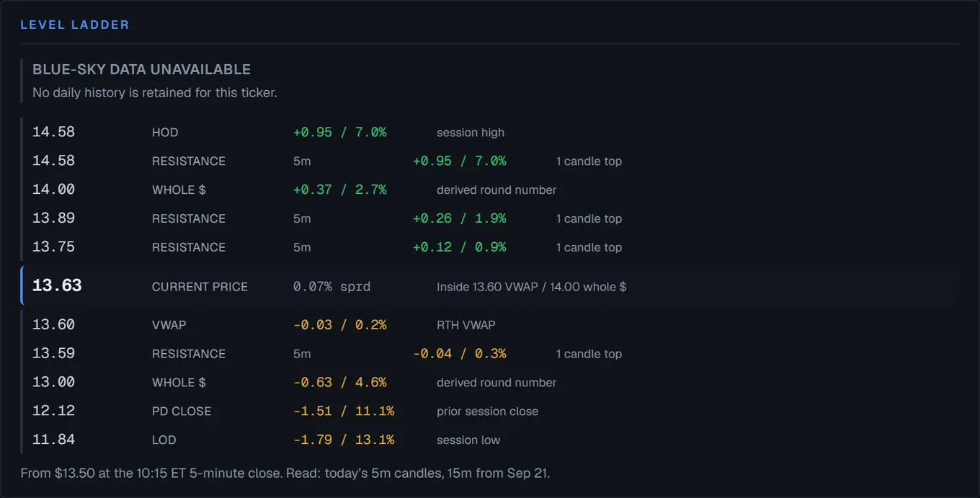Image resolution: width=980 pixels, height=498 pixels.
Task: Click the +0.26 / 1.9% change value
Action: click(460, 219)
